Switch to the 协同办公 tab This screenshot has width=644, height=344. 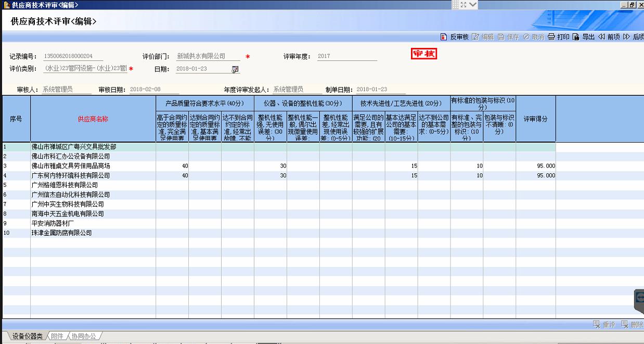click(x=84, y=336)
